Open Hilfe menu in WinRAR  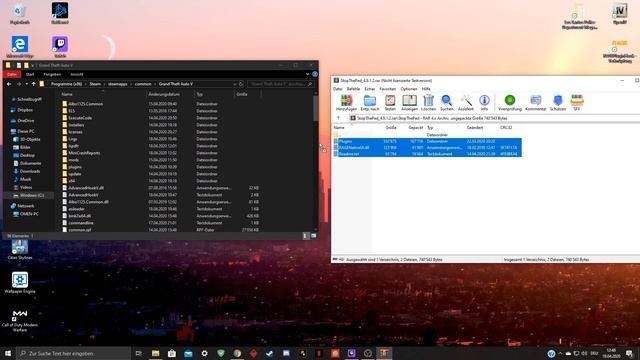[426, 89]
